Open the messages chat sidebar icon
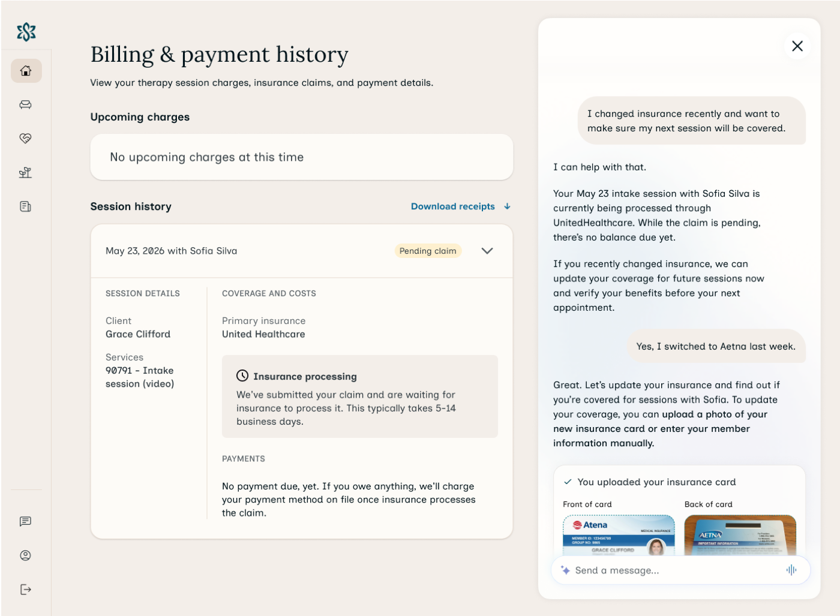Viewport: 840px width, 616px height. click(x=26, y=521)
